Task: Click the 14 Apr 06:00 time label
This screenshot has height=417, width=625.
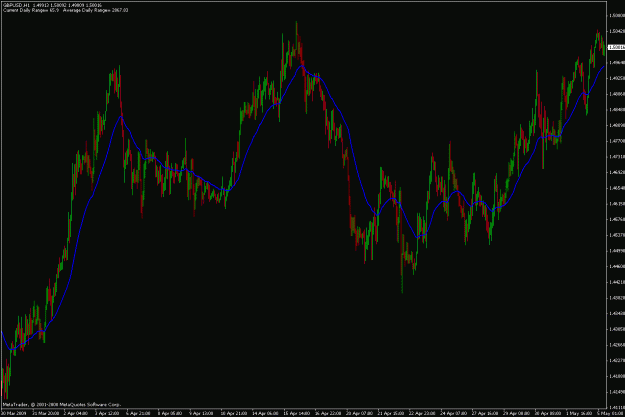Action: [265, 413]
